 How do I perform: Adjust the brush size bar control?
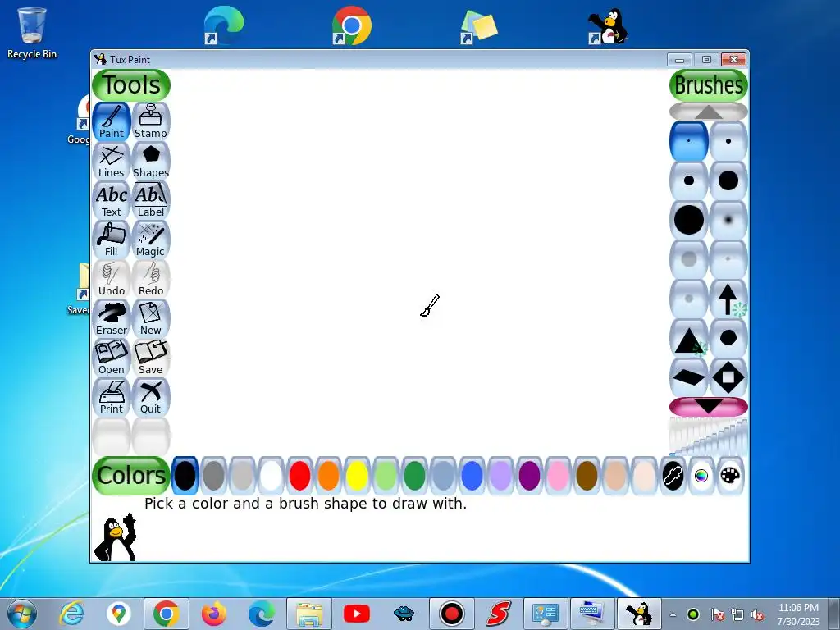coord(709,436)
